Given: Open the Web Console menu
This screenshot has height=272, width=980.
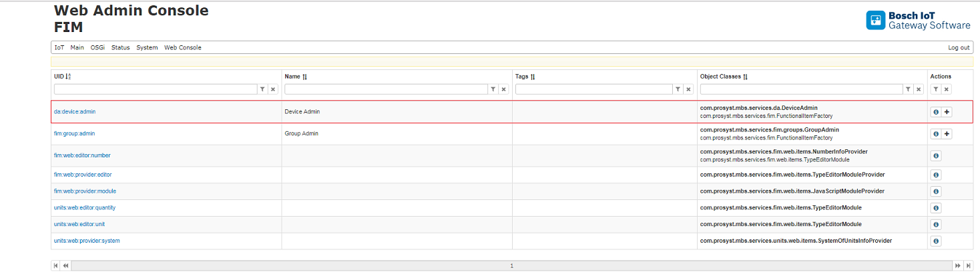Looking at the screenshot, I should (183, 47).
